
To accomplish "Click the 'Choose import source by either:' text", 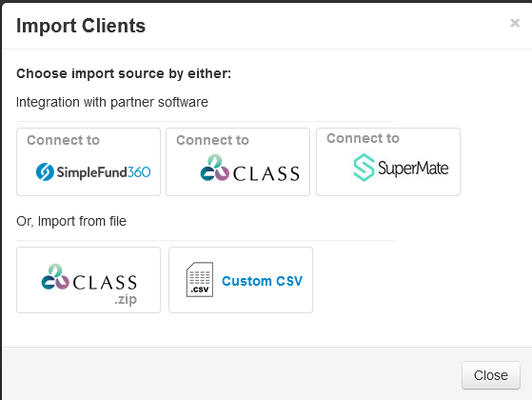I will [x=124, y=73].
